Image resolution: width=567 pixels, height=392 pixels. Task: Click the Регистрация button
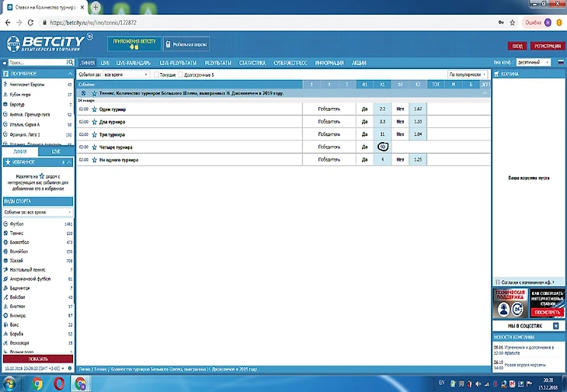(548, 46)
